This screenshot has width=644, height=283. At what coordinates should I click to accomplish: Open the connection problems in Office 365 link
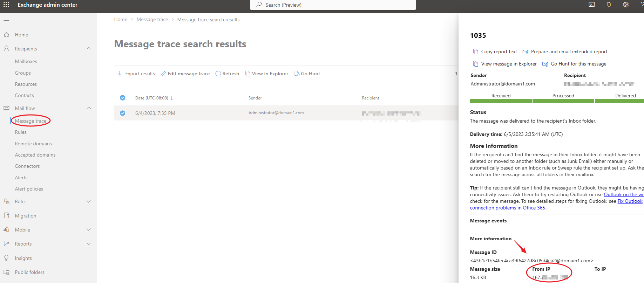coord(507,208)
